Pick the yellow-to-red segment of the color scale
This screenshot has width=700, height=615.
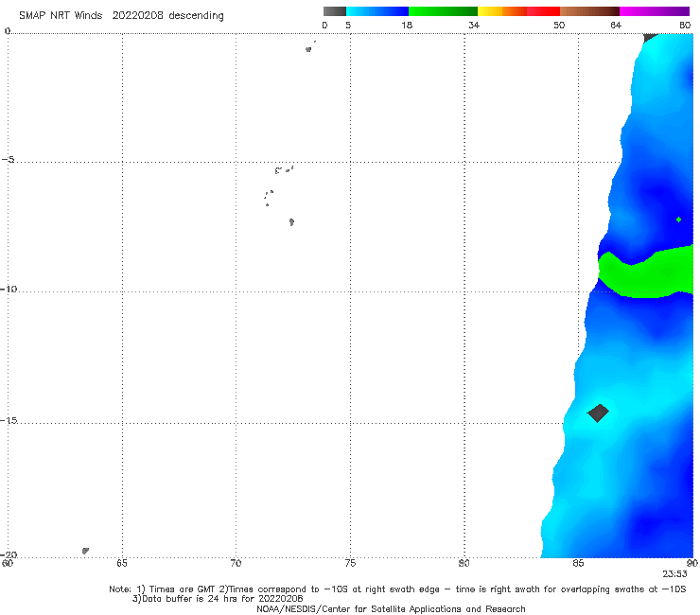(518, 11)
